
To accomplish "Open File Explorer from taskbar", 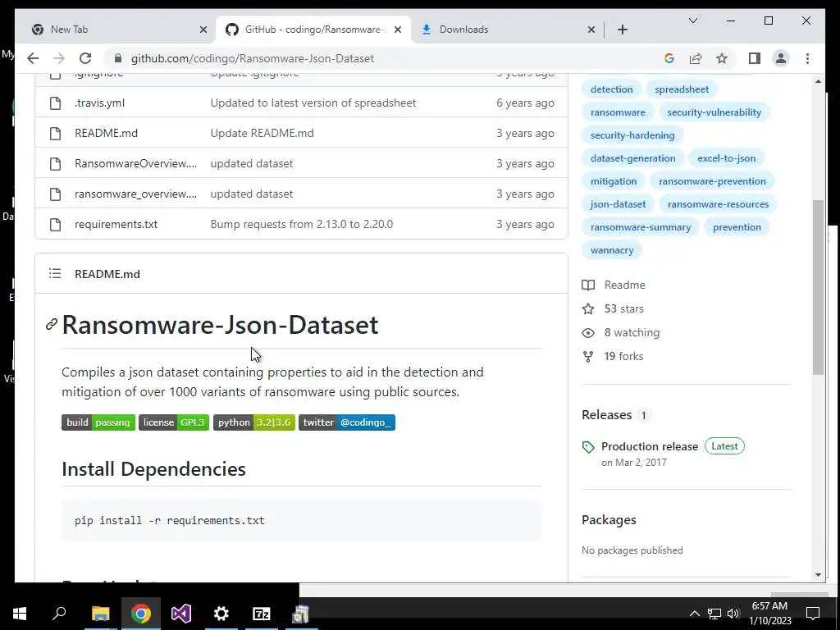I will tap(100, 614).
